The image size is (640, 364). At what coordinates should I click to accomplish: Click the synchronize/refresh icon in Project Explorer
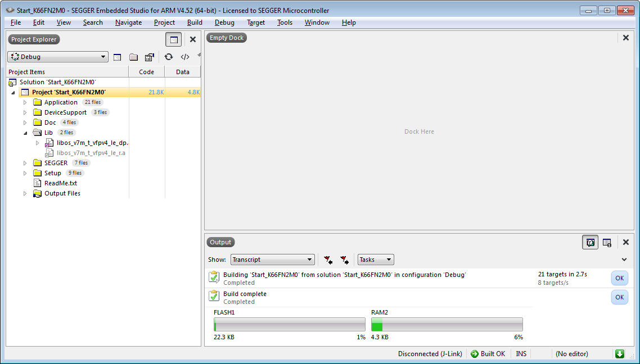[x=168, y=57]
